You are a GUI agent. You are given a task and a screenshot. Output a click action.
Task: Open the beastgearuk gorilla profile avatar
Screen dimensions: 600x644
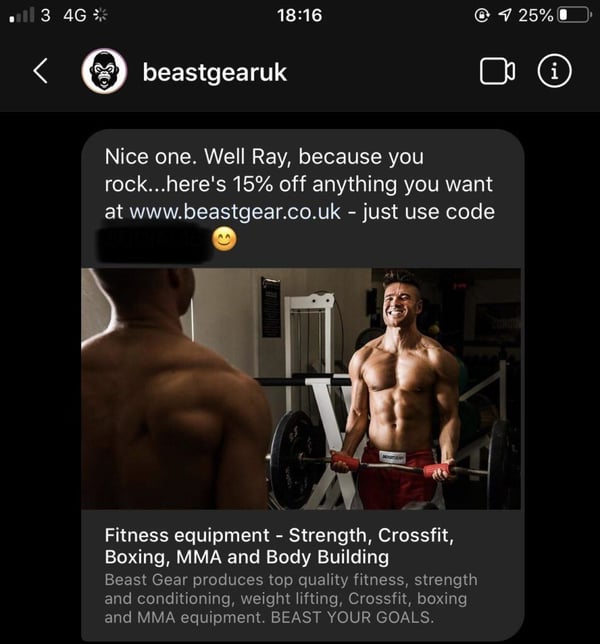(x=104, y=71)
